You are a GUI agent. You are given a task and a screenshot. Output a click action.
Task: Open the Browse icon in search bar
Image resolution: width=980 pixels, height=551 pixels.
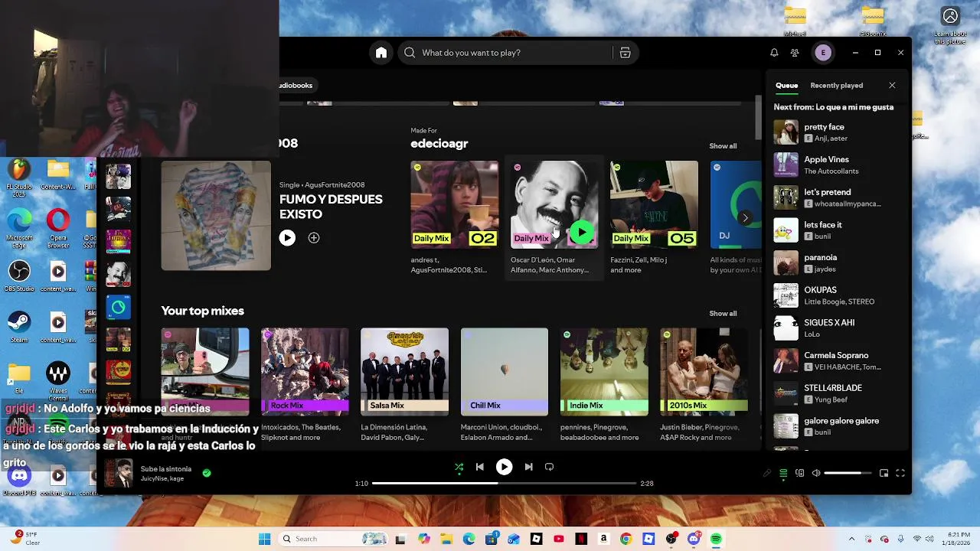click(625, 53)
